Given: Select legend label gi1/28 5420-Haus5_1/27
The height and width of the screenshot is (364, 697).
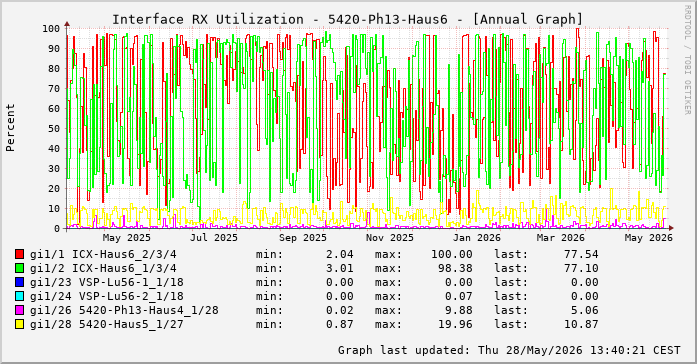Looking at the screenshot, I should click(x=107, y=324).
